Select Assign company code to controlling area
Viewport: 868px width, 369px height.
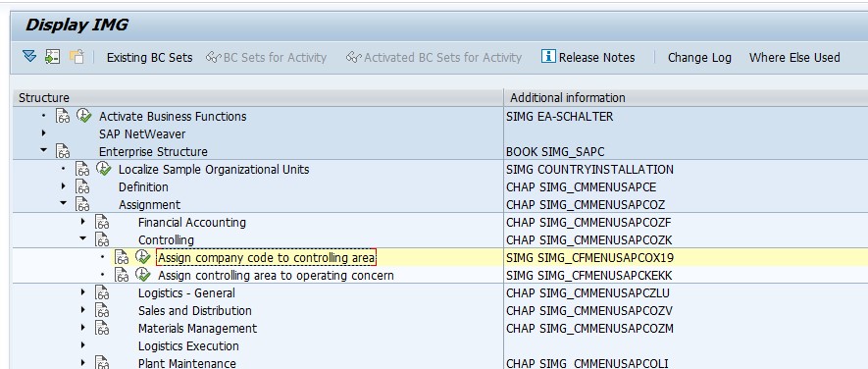tap(267, 258)
